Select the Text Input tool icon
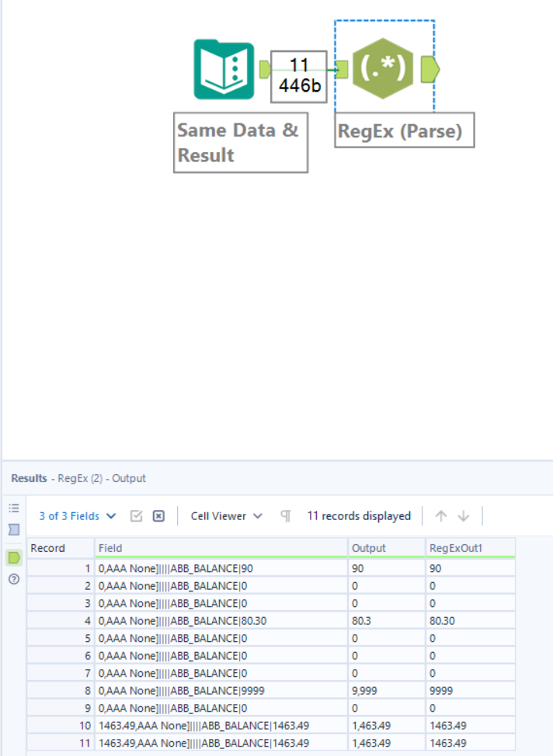 tap(224, 70)
